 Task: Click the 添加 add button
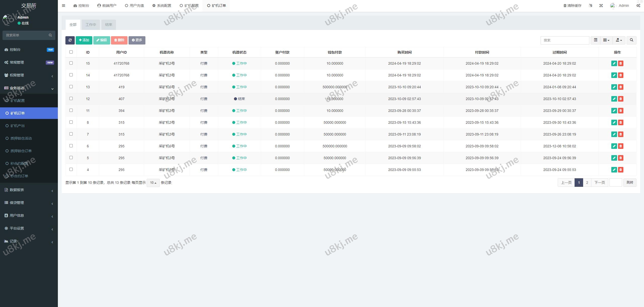[x=84, y=40]
